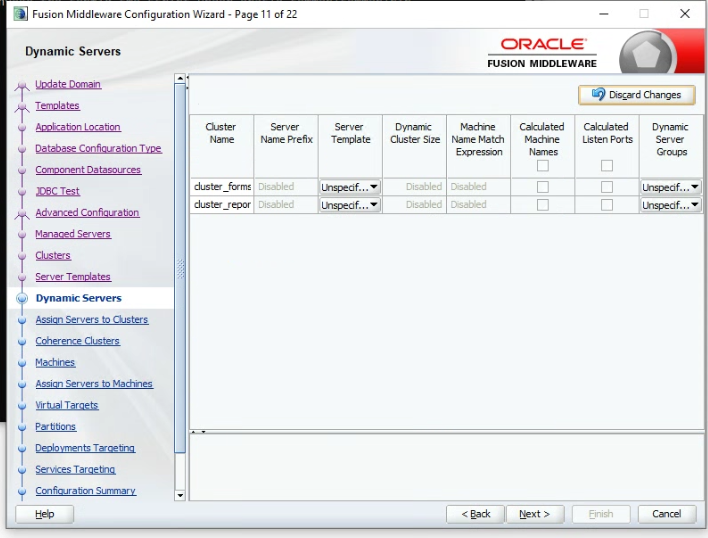Minimize the Configuration Wizard window

(x=604, y=14)
